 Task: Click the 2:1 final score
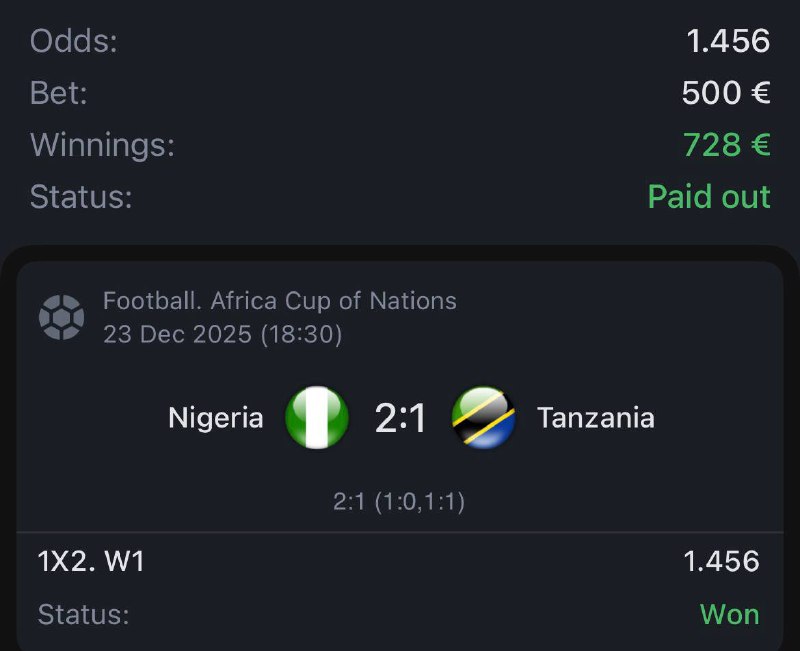[x=400, y=418]
